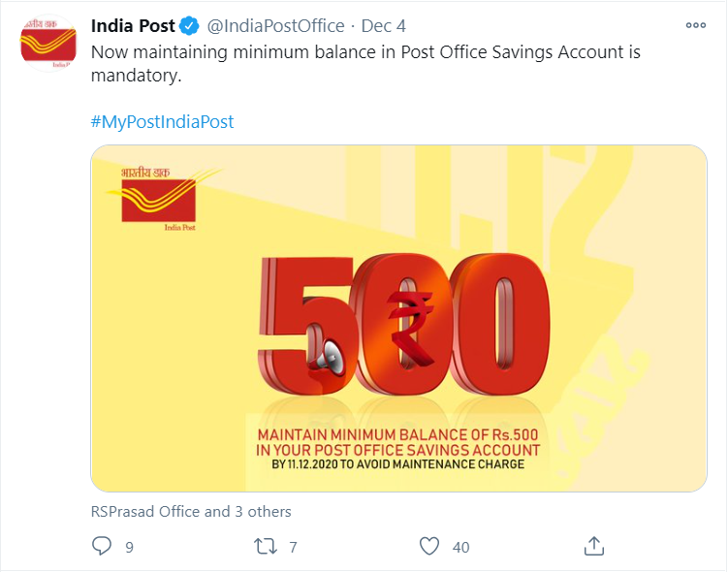728x572 pixels.
Task: Reply to the tweet using the speech-bubble icon
Action: (102, 547)
